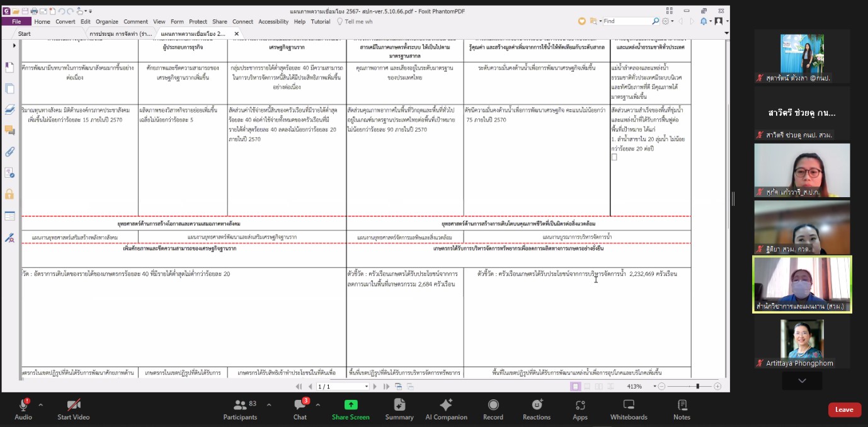Open the Protect ribbon tab

[198, 21]
